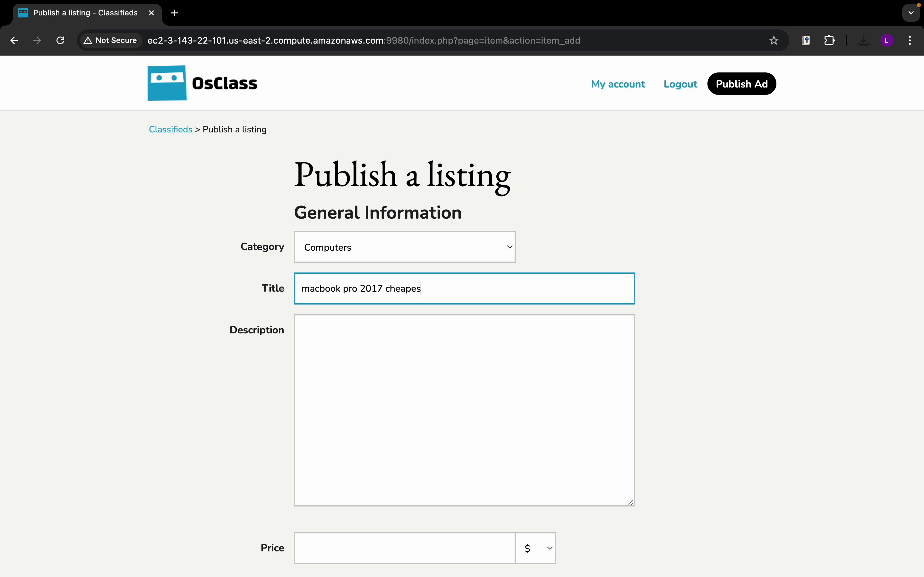Click the browser back arrow

(x=14, y=40)
